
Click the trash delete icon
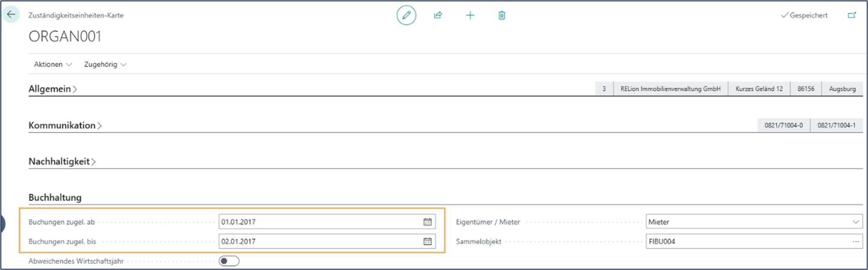502,16
